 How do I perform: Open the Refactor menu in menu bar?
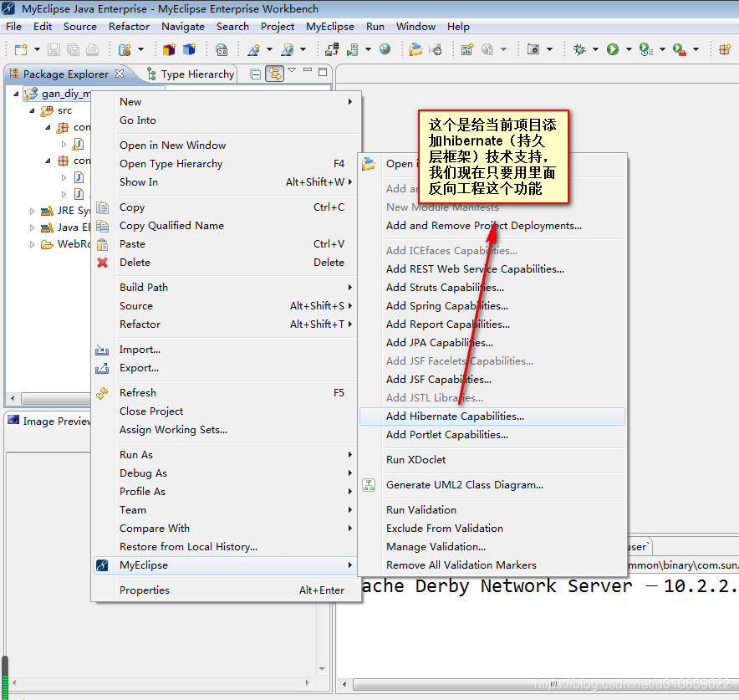pyautogui.click(x=129, y=27)
